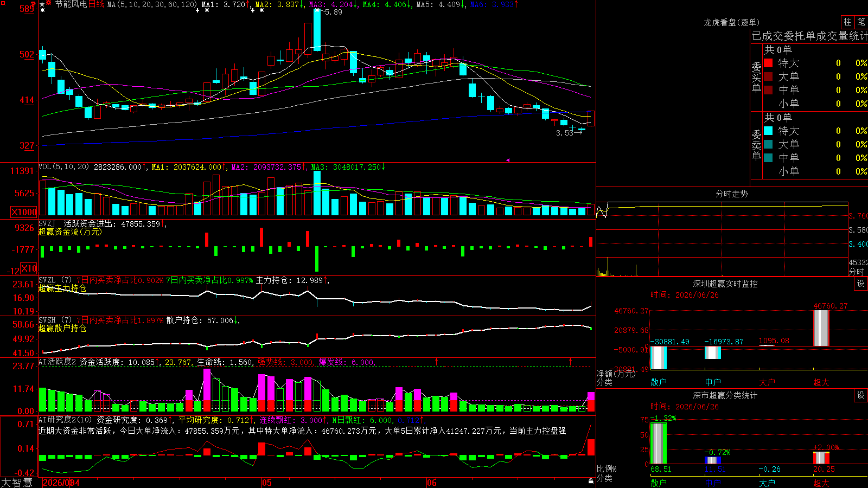Click the 分时走势 panel title
This screenshot has height=488, width=868.
click(732, 194)
